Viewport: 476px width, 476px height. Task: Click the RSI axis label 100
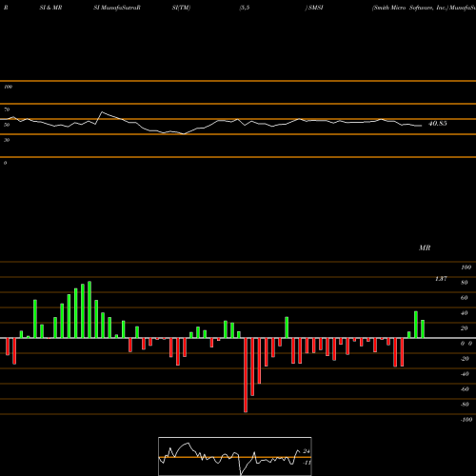(x=8, y=87)
